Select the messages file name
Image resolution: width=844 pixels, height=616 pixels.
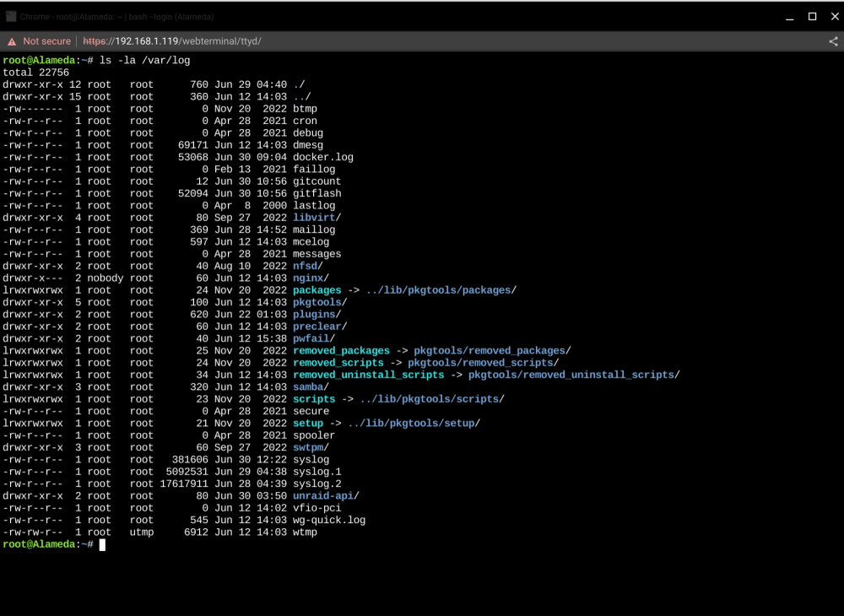[x=317, y=254]
